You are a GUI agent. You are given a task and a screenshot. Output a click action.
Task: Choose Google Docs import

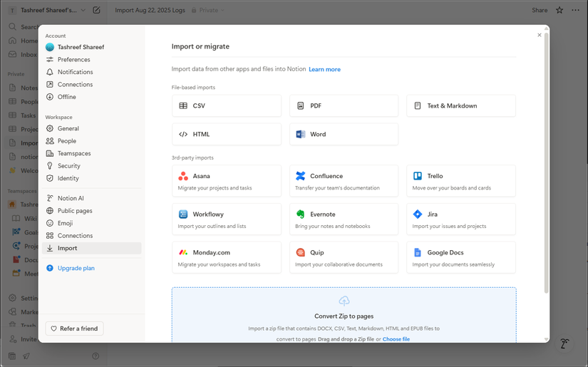(x=460, y=258)
